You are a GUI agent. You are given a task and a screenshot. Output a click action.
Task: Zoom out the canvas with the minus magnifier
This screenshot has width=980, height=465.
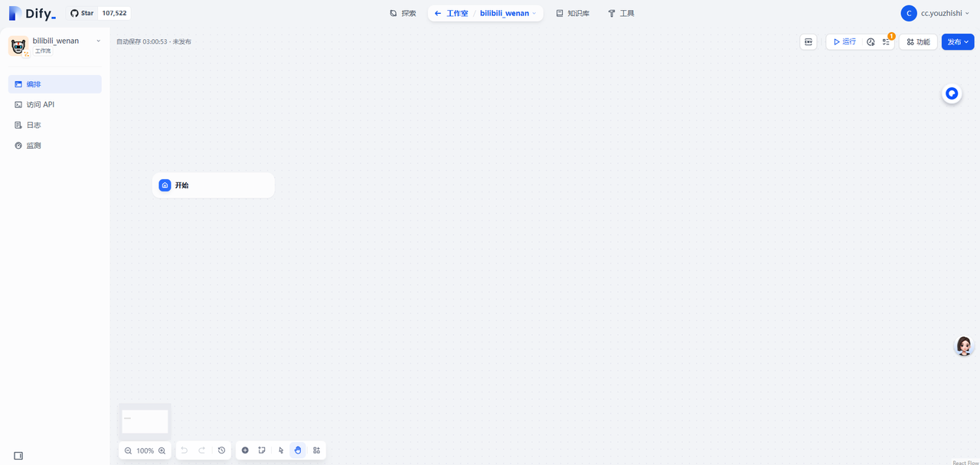point(128,451)
